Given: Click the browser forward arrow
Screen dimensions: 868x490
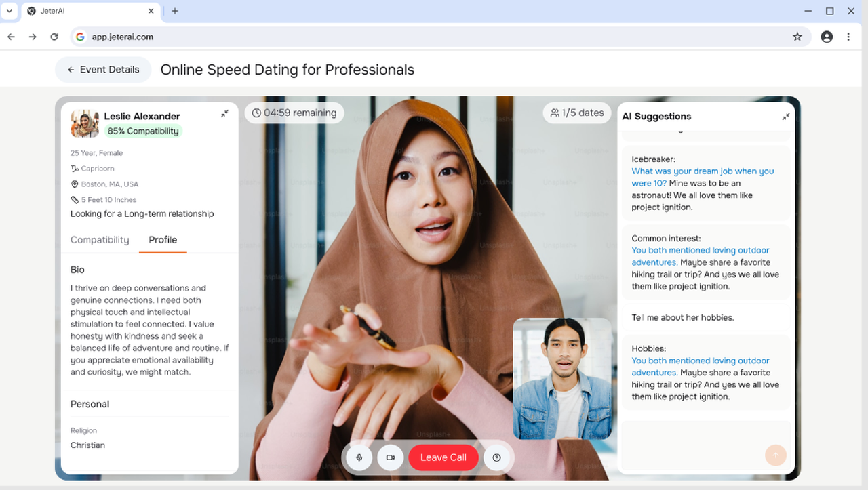Looking at the screenshot, I should (x=33, y=37).
